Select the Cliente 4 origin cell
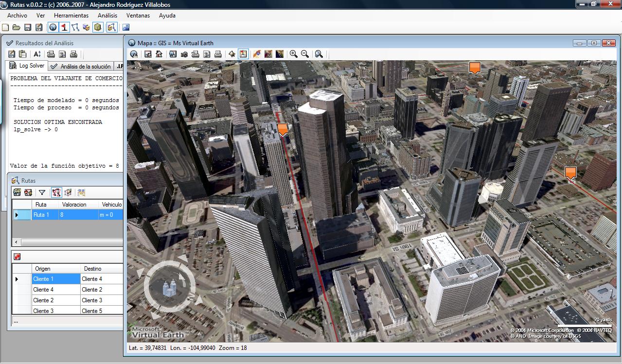 click(55, 290)
